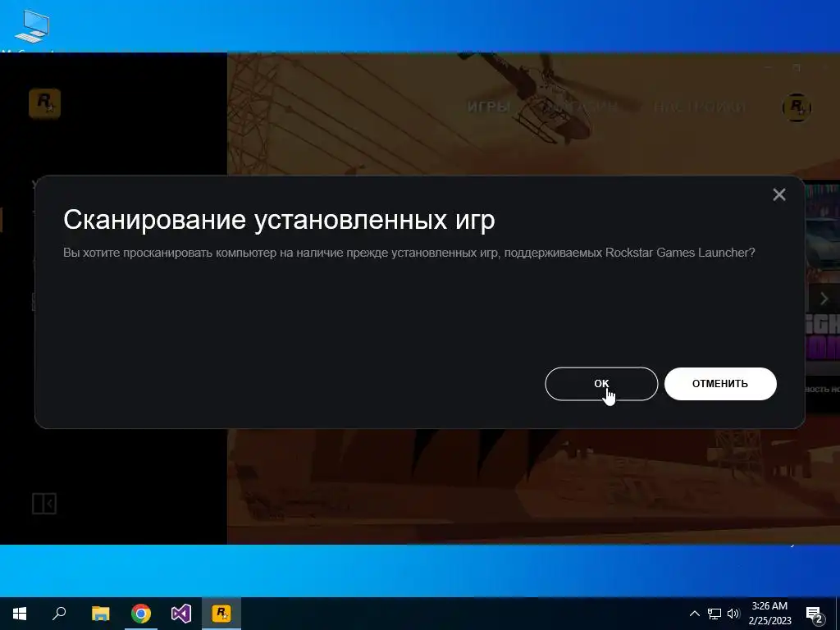Expand hidden system tray icons

(x=694, y=614)
